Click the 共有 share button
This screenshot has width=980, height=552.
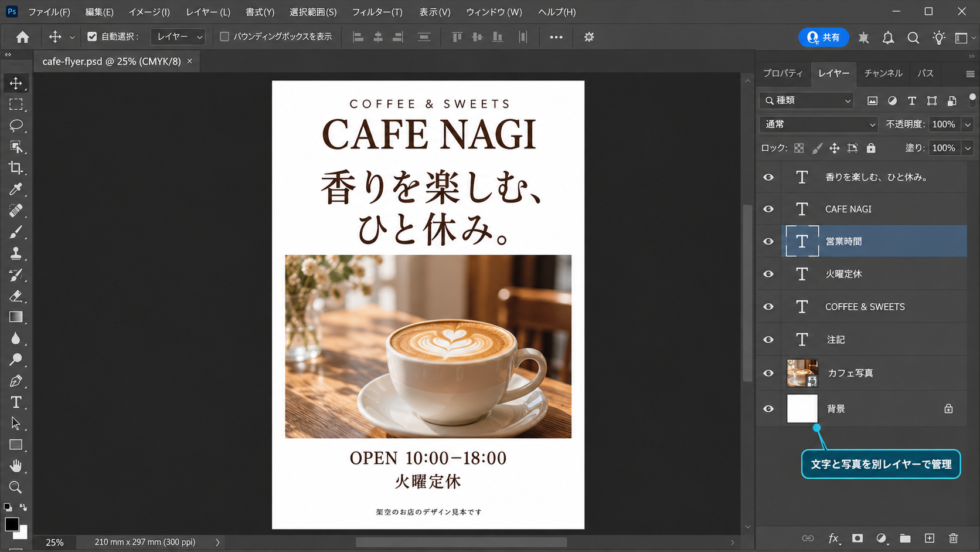pyautogui.click(x=824, y=37)
